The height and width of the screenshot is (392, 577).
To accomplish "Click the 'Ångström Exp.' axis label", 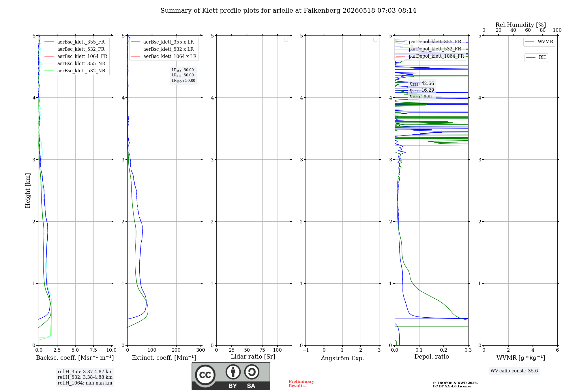I will pyautogui.click(x=342, y=358).
